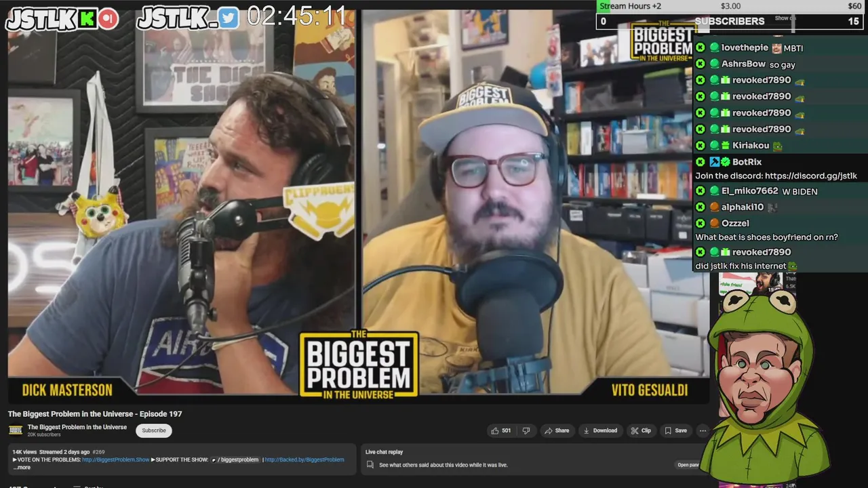Open the Backed.by/BiggestProblem link

pos(304,460)
